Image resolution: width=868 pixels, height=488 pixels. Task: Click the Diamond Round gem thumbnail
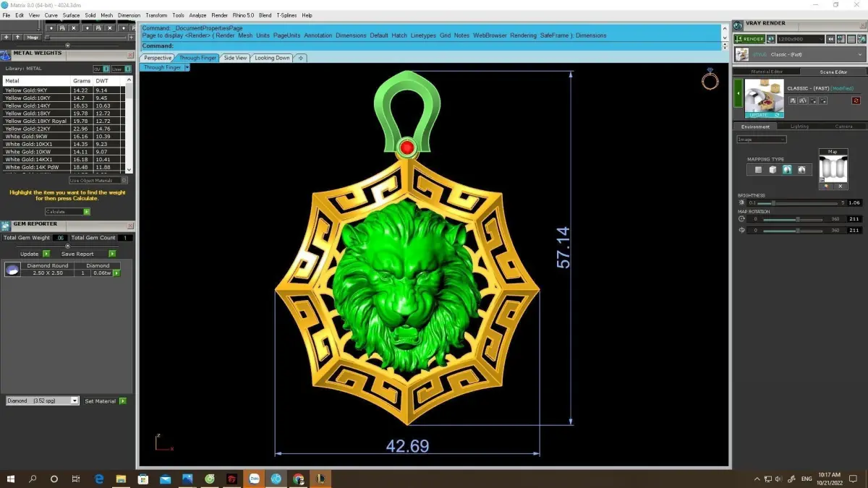[x=12, y=270]
